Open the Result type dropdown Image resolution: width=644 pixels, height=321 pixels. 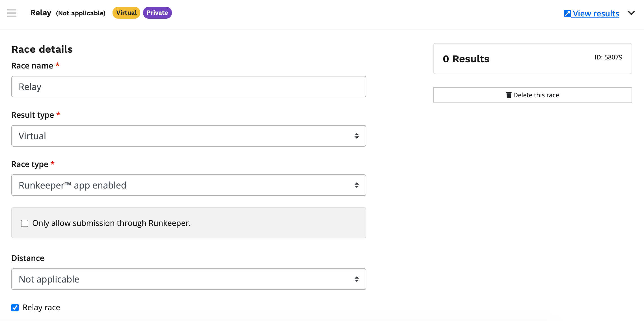[x=189, y=136]
